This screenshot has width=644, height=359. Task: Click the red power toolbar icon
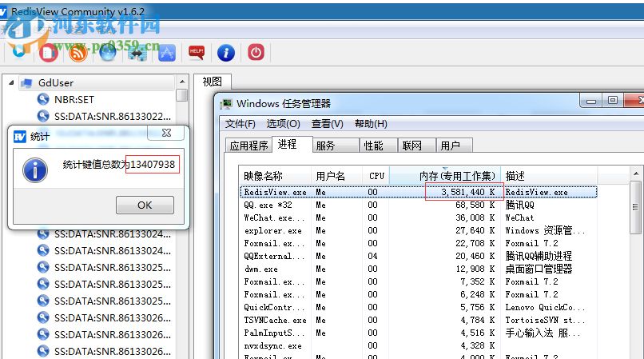tap(256, 53)
